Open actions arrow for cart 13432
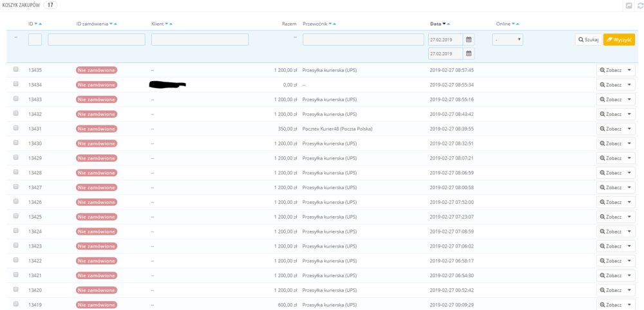 [x=629, y=114]
